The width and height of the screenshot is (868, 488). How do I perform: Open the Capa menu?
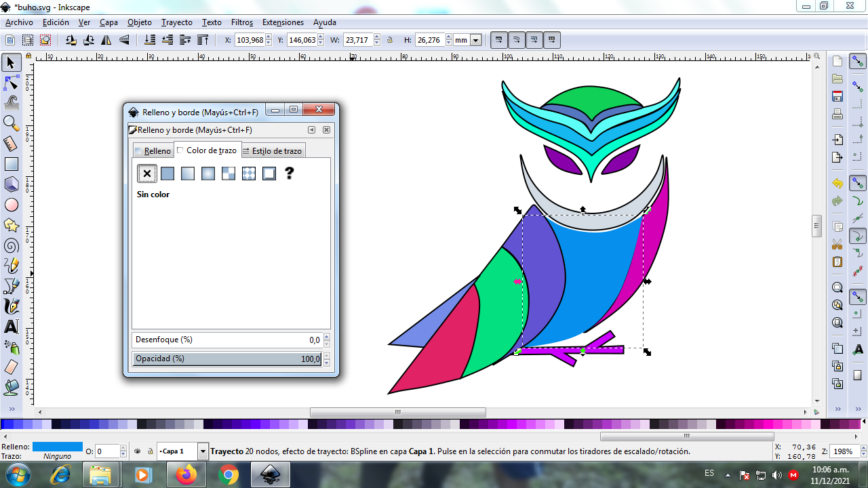(x=108, y=22)
